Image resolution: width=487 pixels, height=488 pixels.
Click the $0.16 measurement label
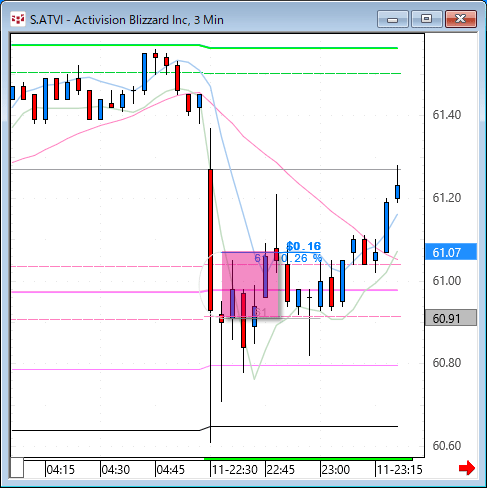pyautogui.click(x=304, y=246)
